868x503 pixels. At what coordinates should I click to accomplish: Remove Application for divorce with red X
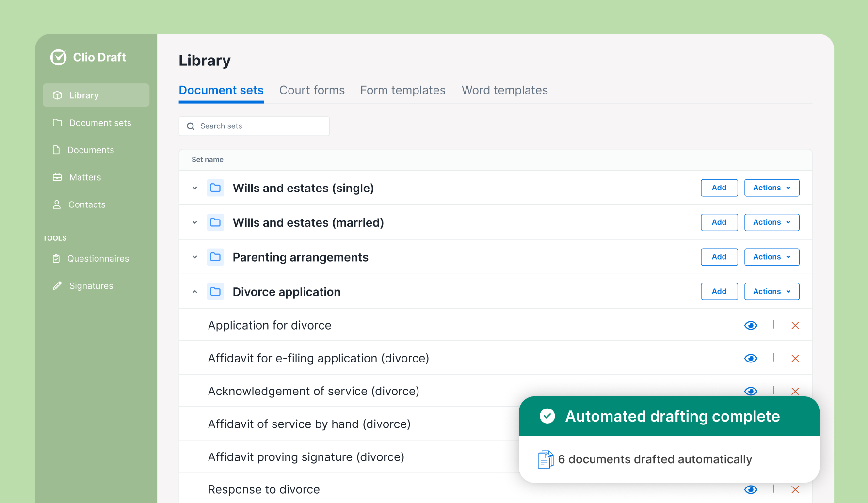click(795, 325)
